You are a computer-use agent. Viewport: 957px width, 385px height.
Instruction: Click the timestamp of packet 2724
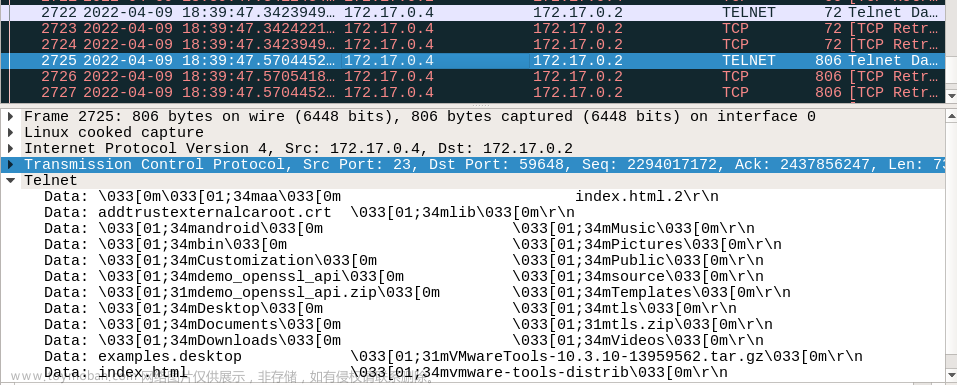tap(209, 45)
